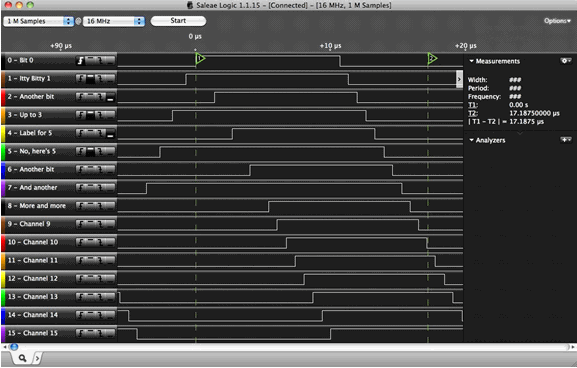This screenshot has height=368, width=577.
Task: Set falling edge trigger on Itty Bitty 1
Action: (x=100, y=78)
